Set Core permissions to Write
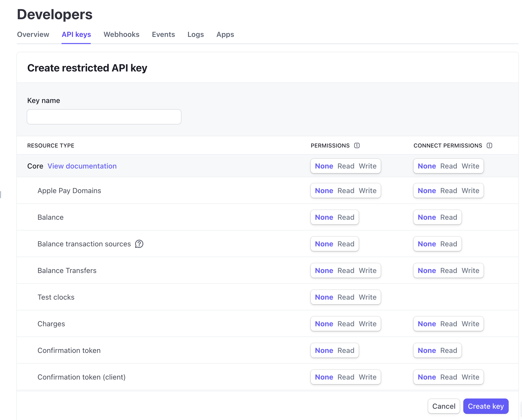The image size is (522, 420). click(x=367, y=166)
